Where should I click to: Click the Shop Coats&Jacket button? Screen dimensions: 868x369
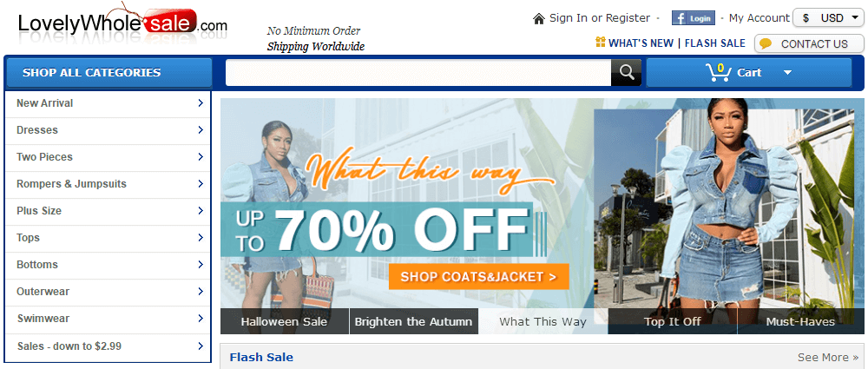[x=479, y=277]
